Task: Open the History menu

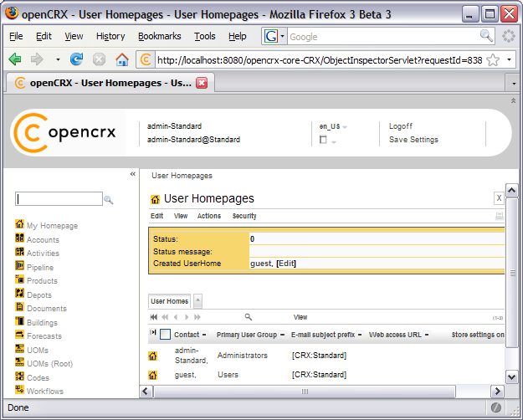Action: coord(110,36)
